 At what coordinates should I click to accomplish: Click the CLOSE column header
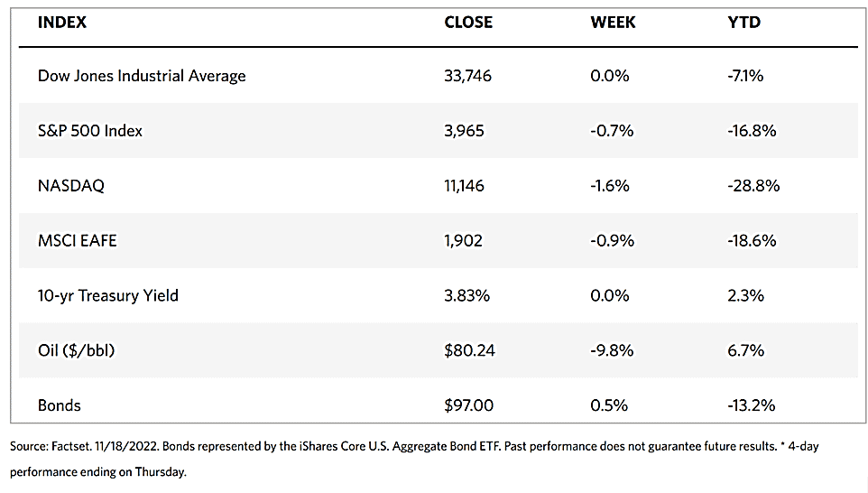pos(468,23)
